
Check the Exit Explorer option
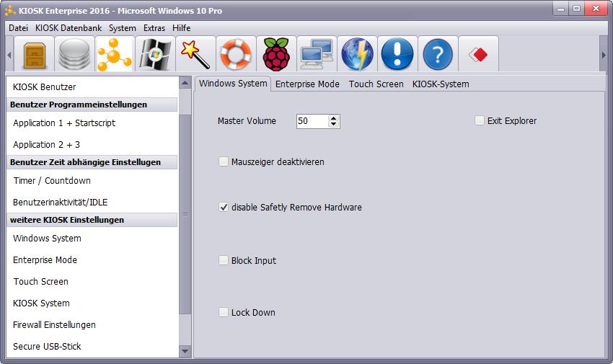coord(480,120)
